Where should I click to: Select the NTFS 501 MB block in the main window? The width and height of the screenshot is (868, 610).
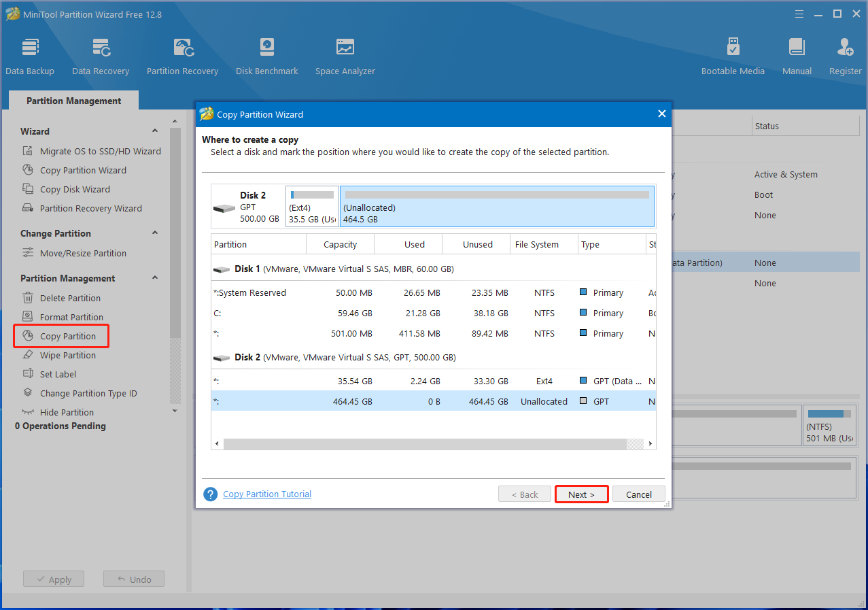point(830,426)
